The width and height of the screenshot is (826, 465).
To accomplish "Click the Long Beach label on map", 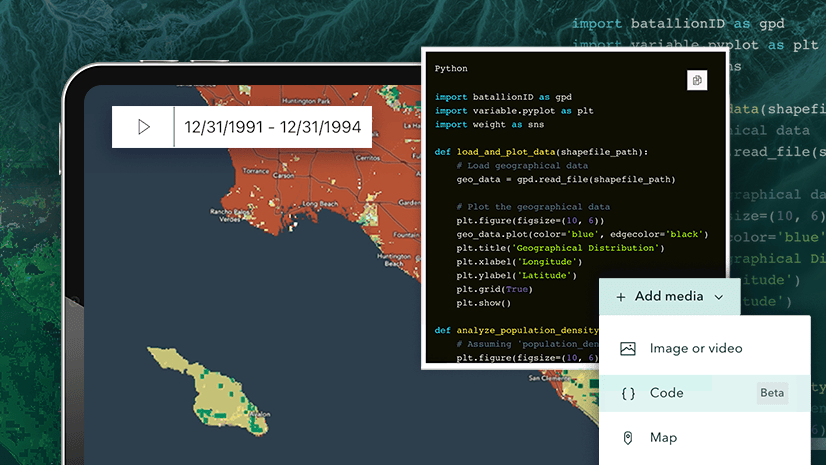I will pos(320,204).
